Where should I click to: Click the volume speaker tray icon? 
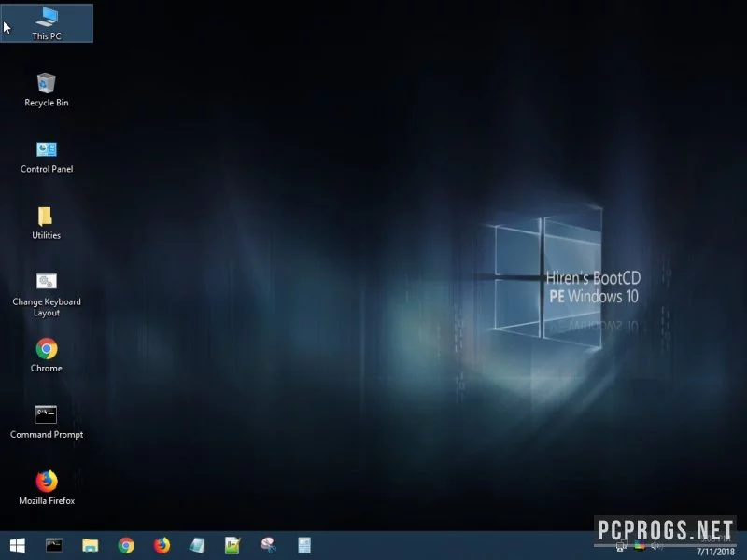657,546
